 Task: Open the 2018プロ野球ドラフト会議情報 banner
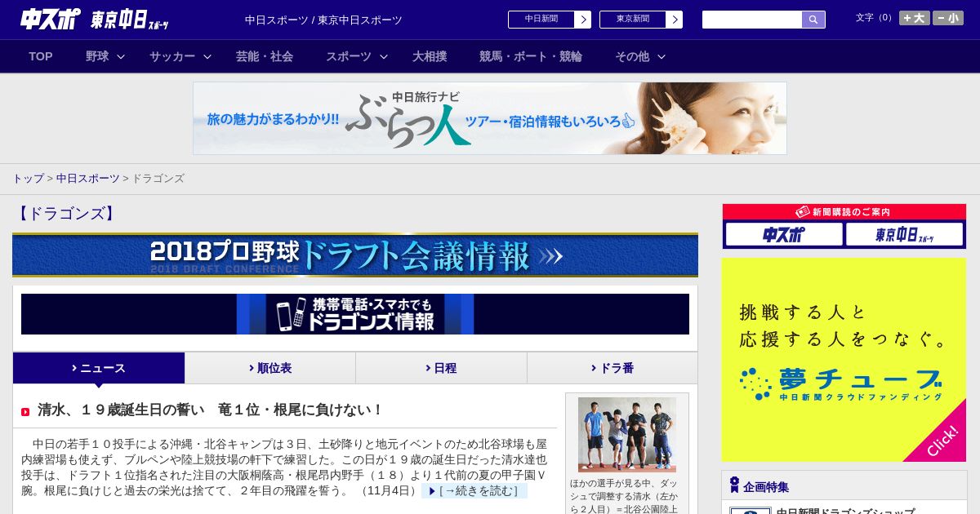pos(355,255)
